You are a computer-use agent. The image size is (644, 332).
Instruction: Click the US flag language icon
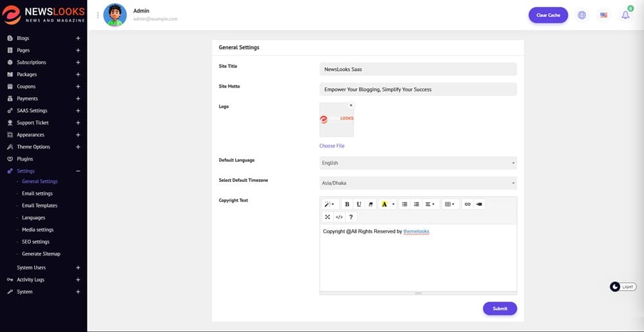[603, 15]
